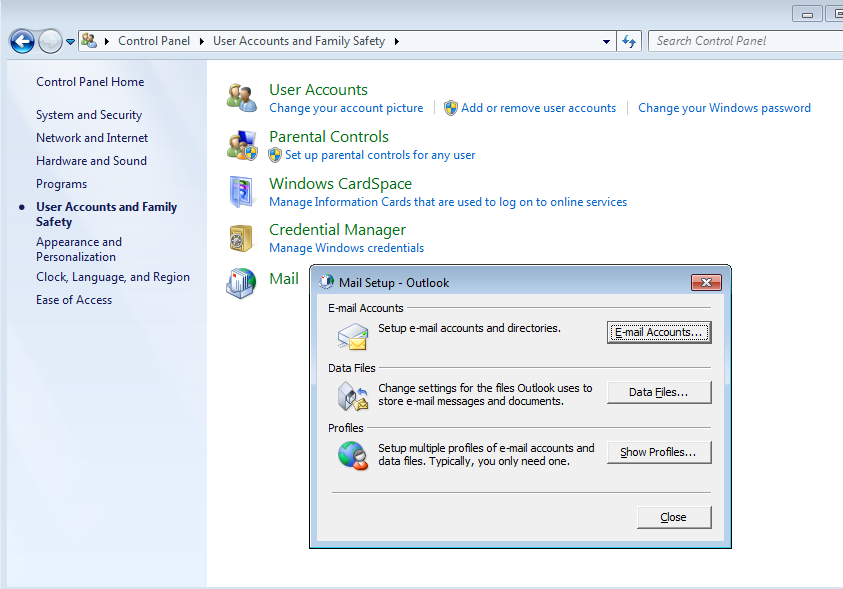This screenshot has height=589, width=843.
Task: Click the Data Files icon in Mail Setup
Action: coord(353,396)
